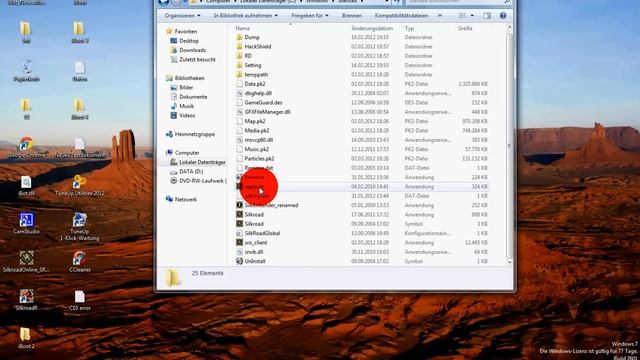Open Netzwerk in the navigation pane

point(186,200)
